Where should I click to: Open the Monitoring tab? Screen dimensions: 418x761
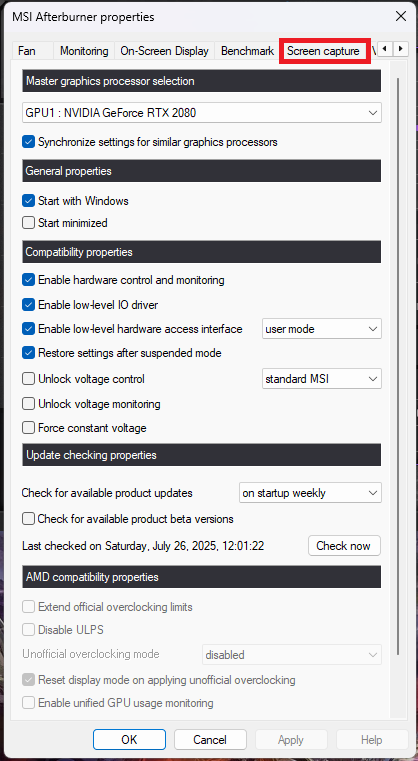(84, 51)
